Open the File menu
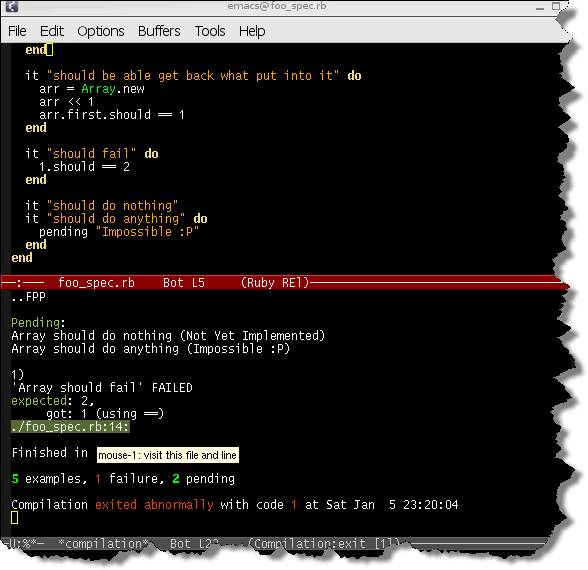588x570 pixels. pos(17,31)
